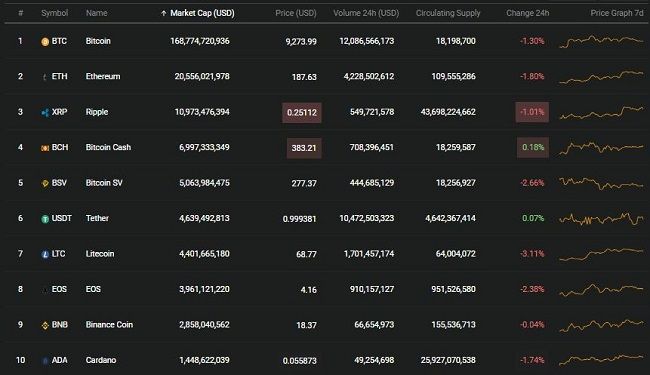This screenshot has height=375, width=650.
Task: View Bitcoin SV 7-day price graph
Action: point(601,183)
